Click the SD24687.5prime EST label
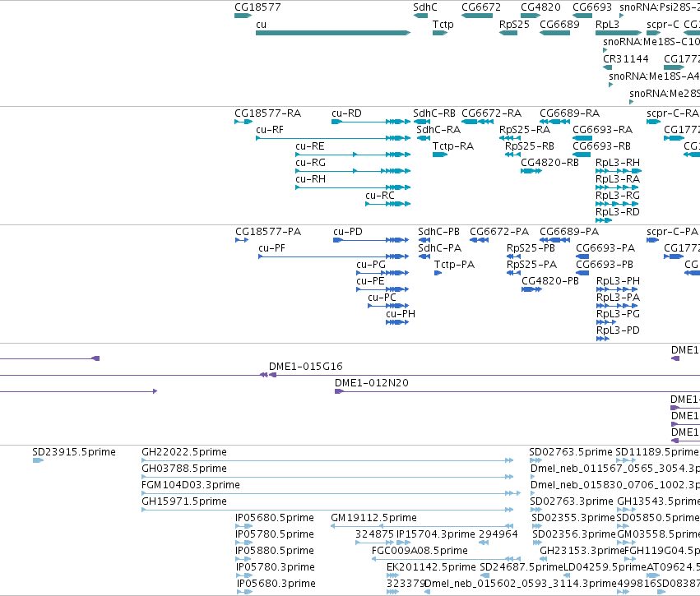The width and height of the screenshot is (700, 596). coord(521,567)
